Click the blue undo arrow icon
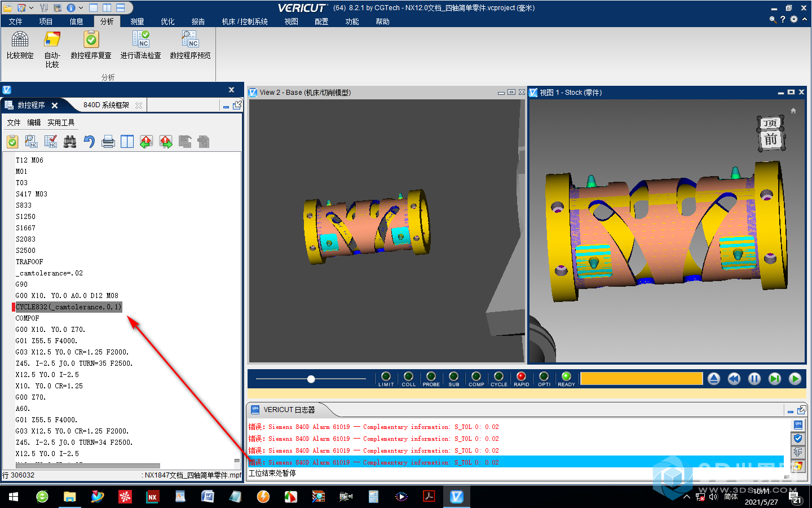The height and width of the screenshot is (508, 812). (89, 142)
